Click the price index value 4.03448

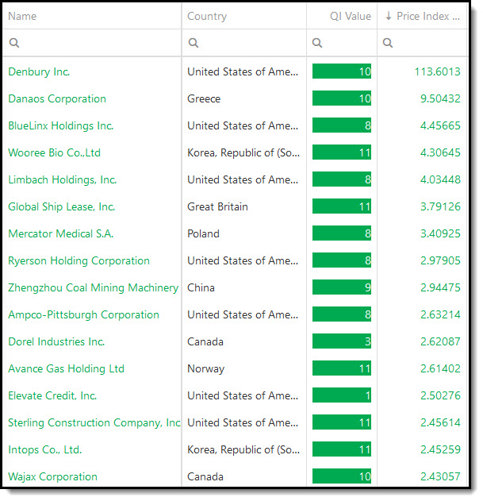[x=440, y=180]
